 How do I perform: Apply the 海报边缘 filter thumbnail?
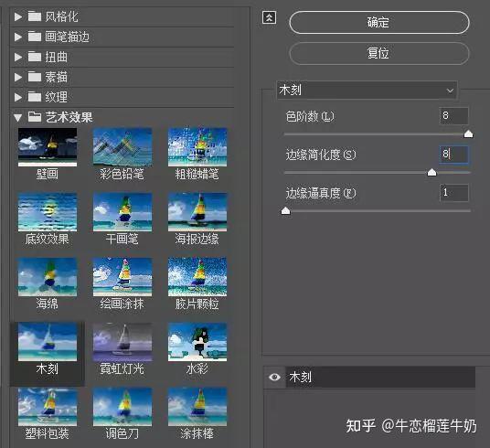click(197, 212)
